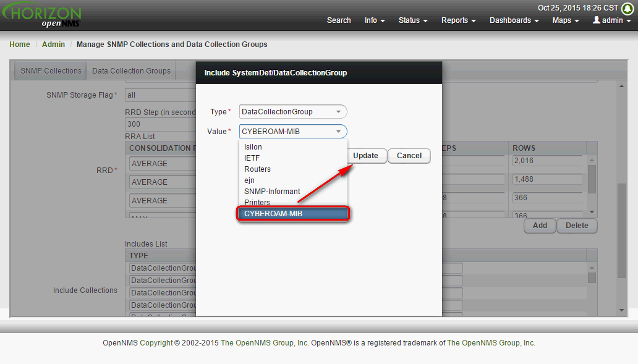Click the RRD Step field showing 300
This screenshot has width=638, height=364.
pos(160,124)
